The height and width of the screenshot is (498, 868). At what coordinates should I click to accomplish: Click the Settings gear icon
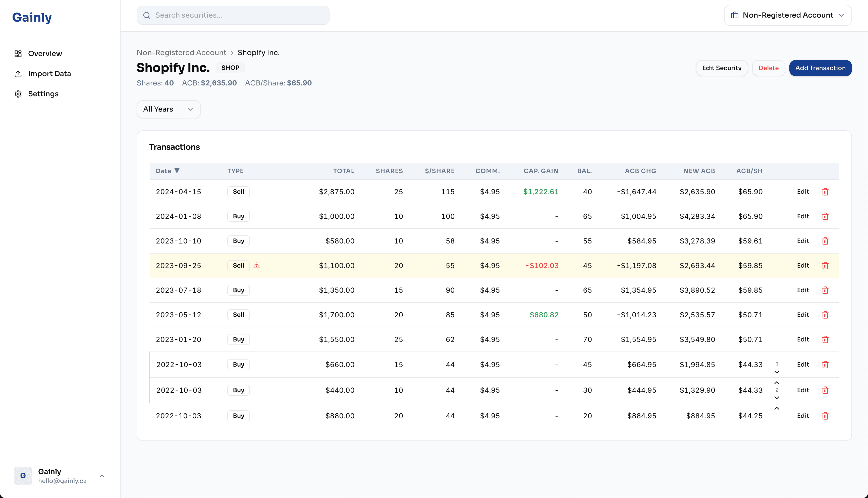coord(18,94)
